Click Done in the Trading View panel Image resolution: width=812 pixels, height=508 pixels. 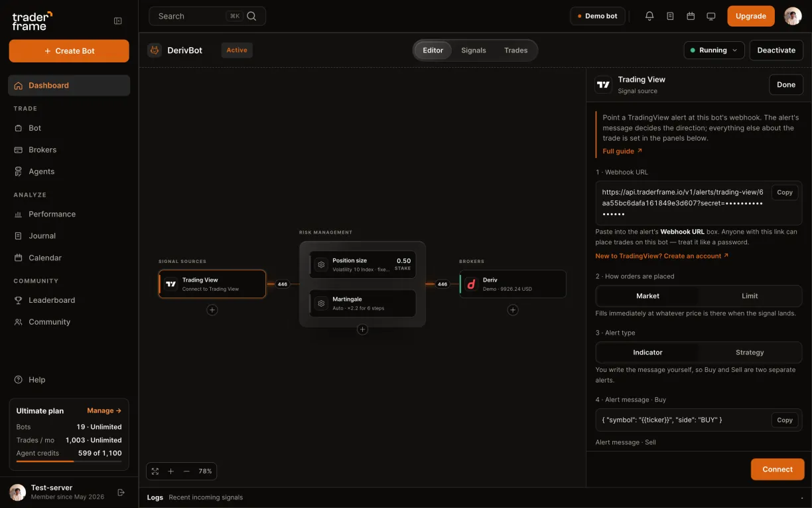786,84
